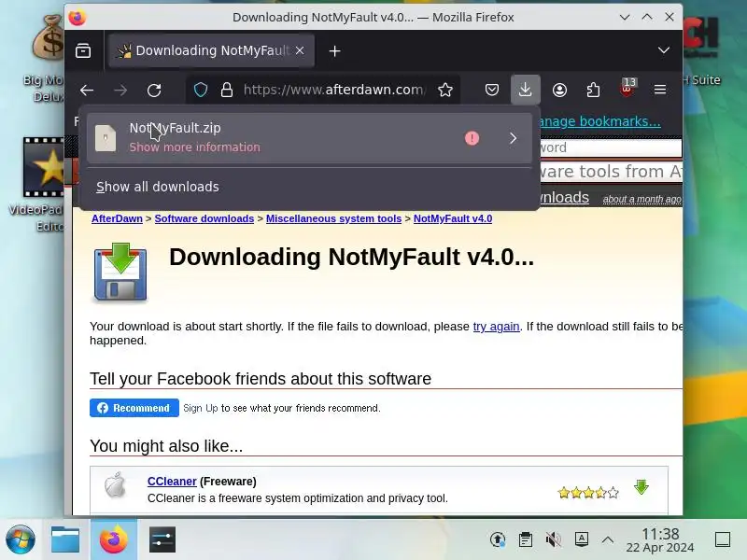747x560 pixels.
Task: Click the Firefox taskbar icon
Action: (113, 539)
